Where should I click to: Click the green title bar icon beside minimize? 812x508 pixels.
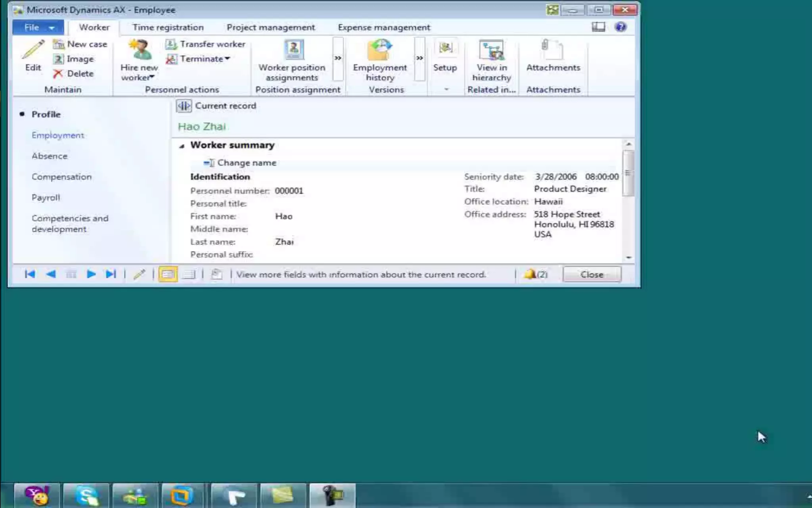552,10
